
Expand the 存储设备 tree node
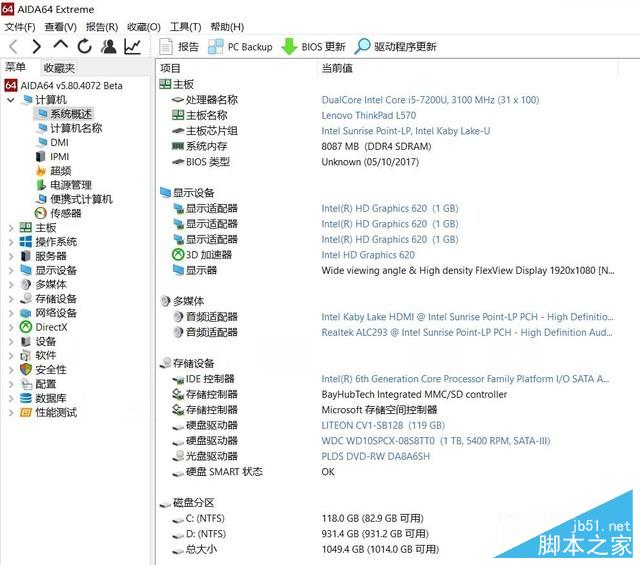tap(11, 299)
